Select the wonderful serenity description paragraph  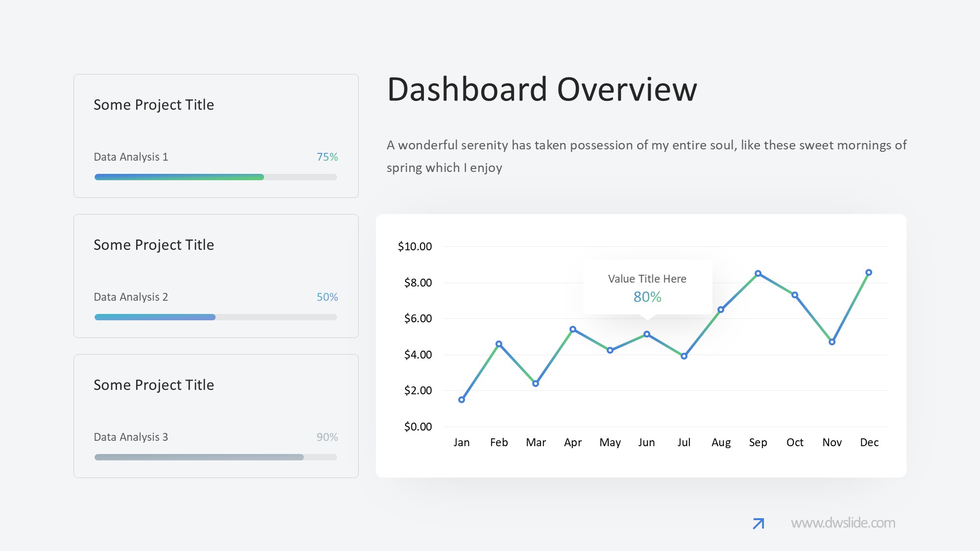pos(646,156)
